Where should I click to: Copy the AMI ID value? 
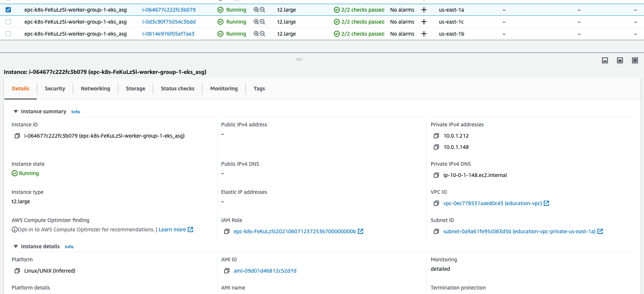[227, 271]
